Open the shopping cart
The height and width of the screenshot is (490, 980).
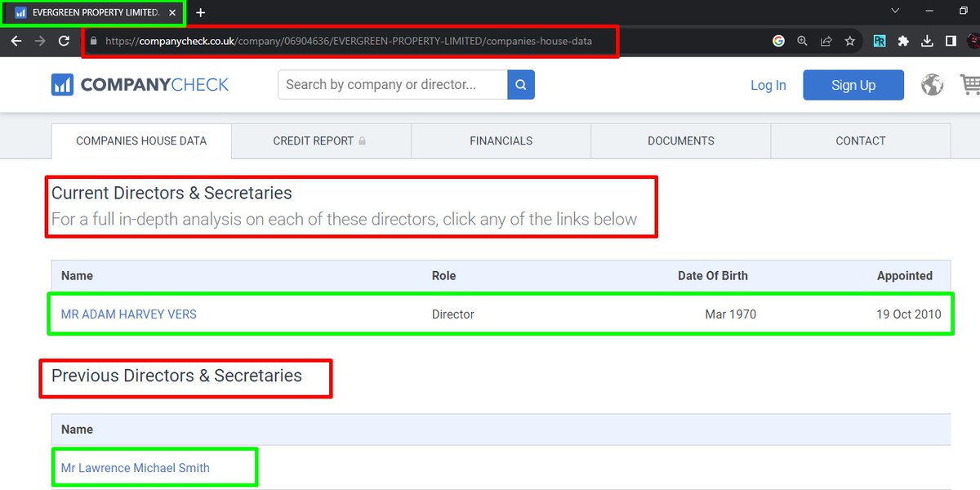(x=970, y=84)
